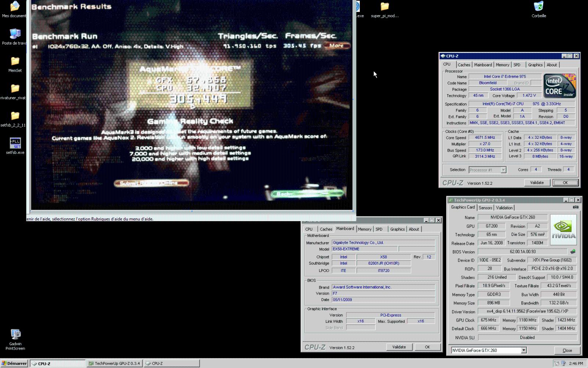
Task: Click the BIOS Version 62.00.1A.00.93 field
Action: (x=523, y=252)
